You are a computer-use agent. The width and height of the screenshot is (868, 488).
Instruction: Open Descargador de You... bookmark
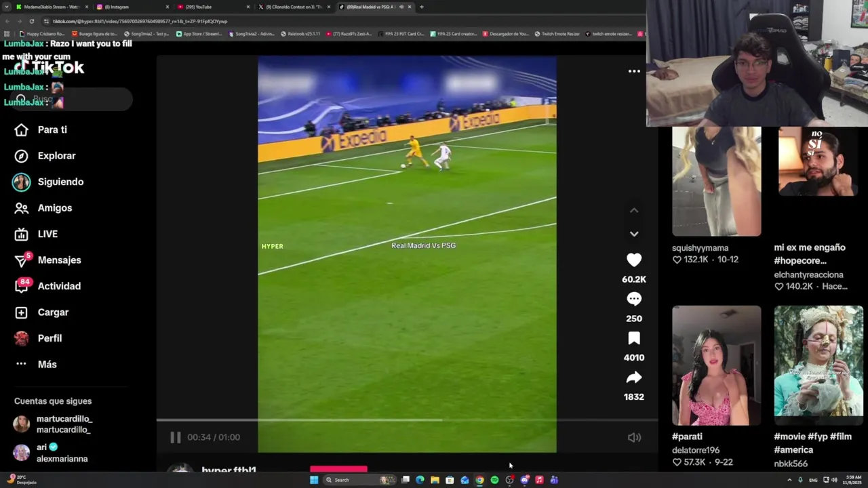point(506,33)
